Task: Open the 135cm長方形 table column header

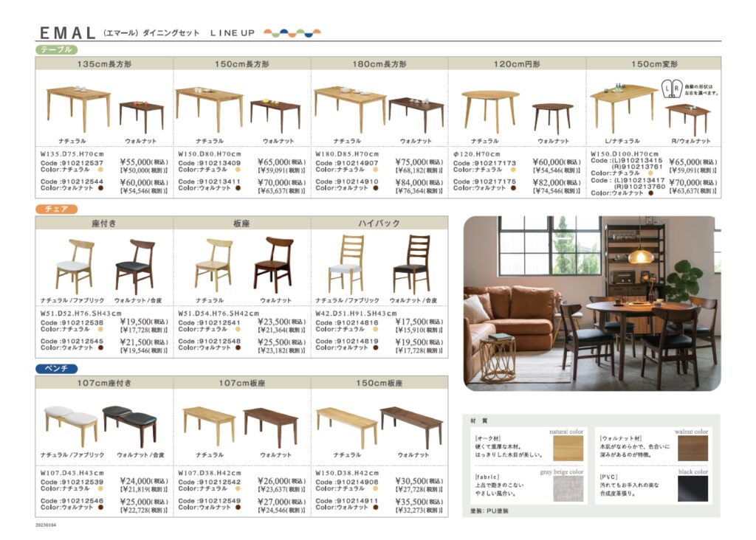Action: (104, 63)
